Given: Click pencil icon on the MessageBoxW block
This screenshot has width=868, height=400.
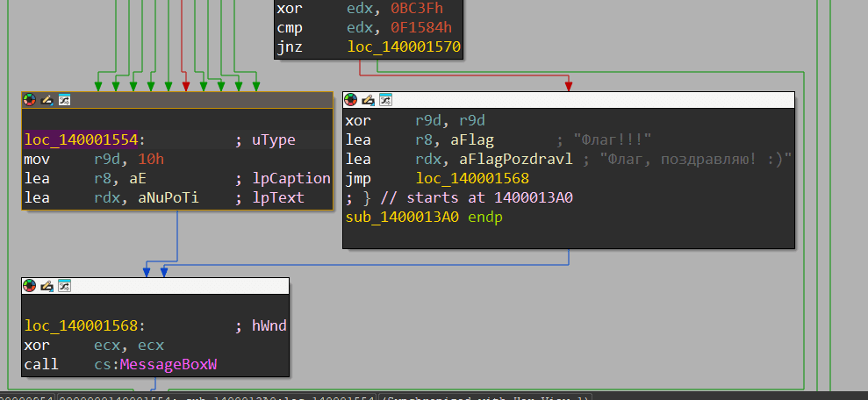Looking at the screenshot, I should [47, 286].
